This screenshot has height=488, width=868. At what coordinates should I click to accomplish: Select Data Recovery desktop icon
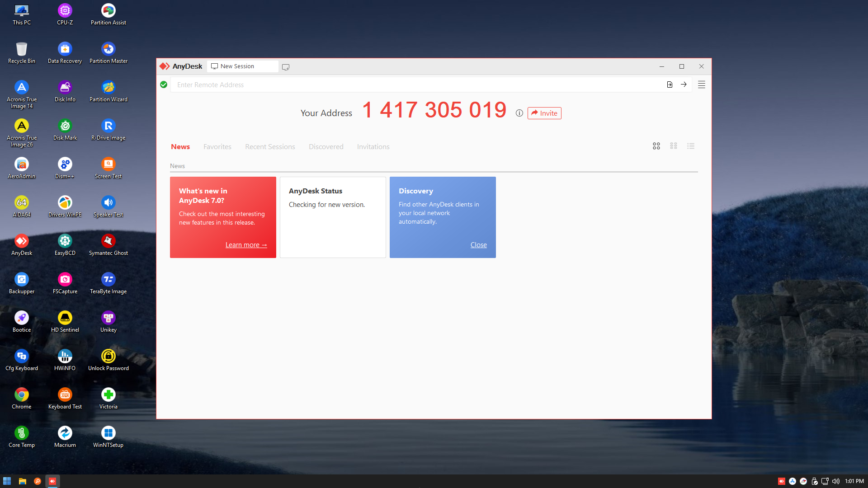tap(65, 53)
